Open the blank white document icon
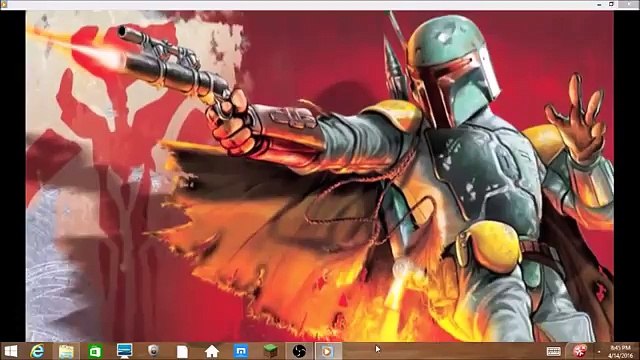This screenshot has width=640, height=360. (182, 351)
